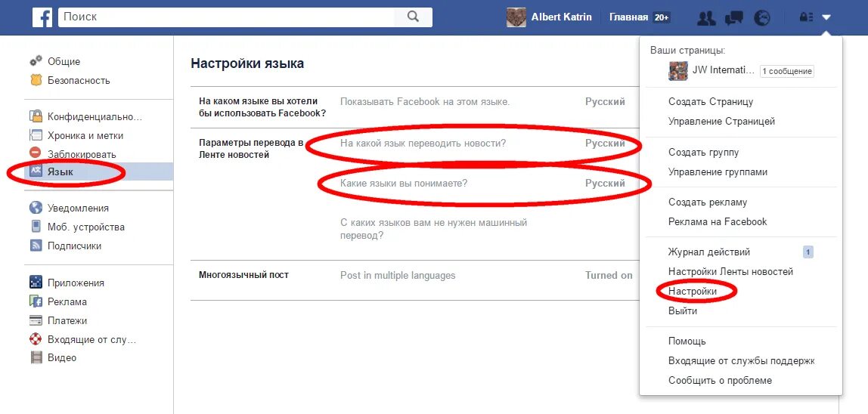
Task: Choose Управление группами
Action: click(718, 172)
